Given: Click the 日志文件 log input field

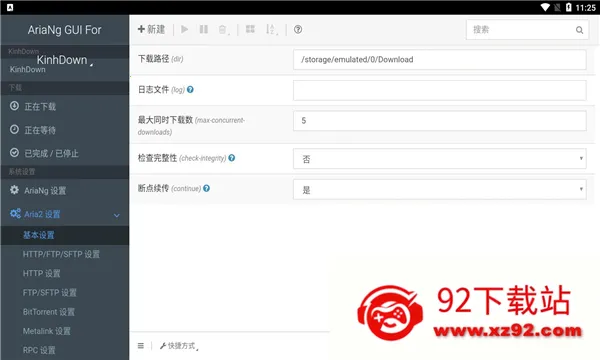Looking at the screenshot, I should pos(440,90).
